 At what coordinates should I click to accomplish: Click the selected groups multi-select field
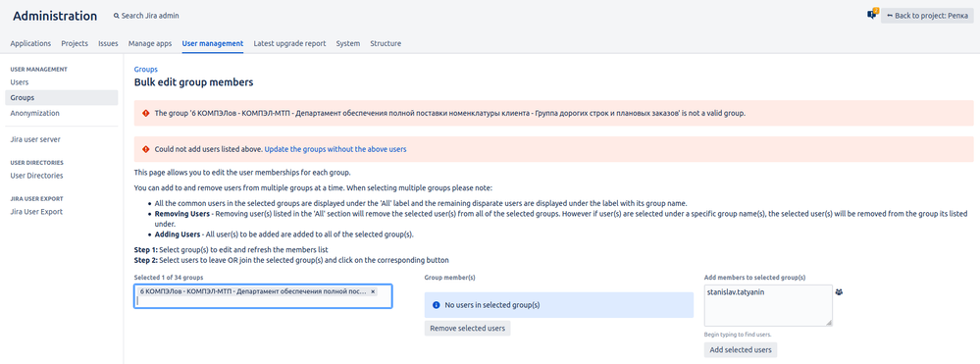[263, 296]
